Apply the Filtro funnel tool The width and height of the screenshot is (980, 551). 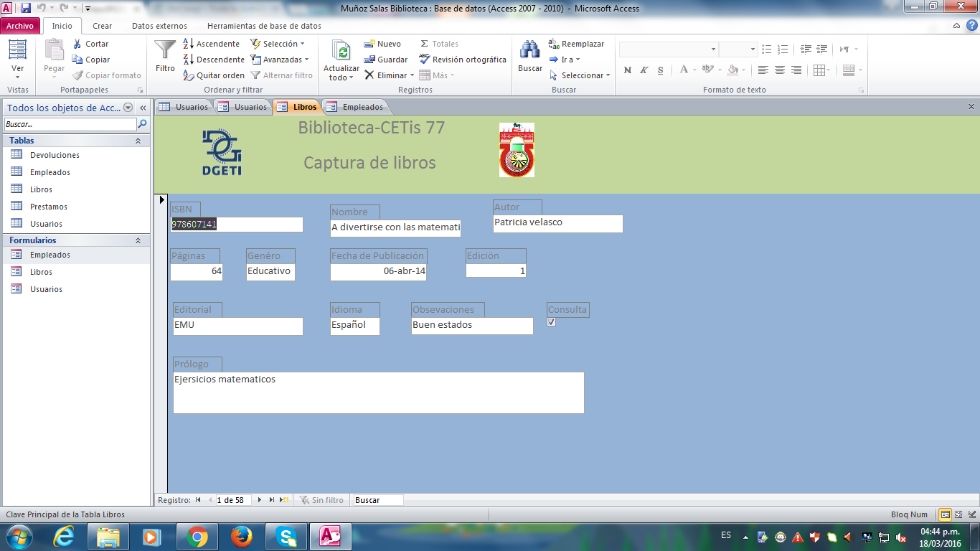click(x=165, y=56)
